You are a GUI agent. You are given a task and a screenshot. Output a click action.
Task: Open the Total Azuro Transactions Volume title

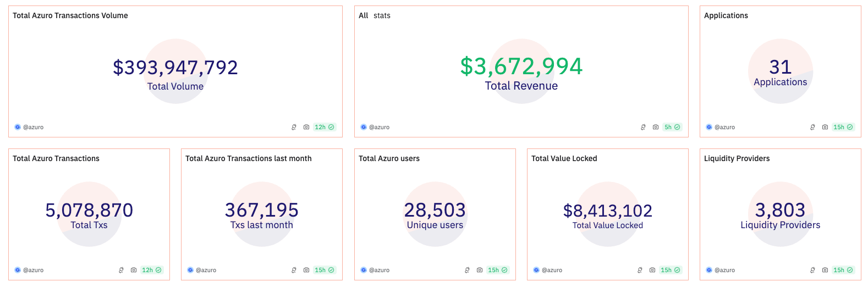[x=70, y=15]
